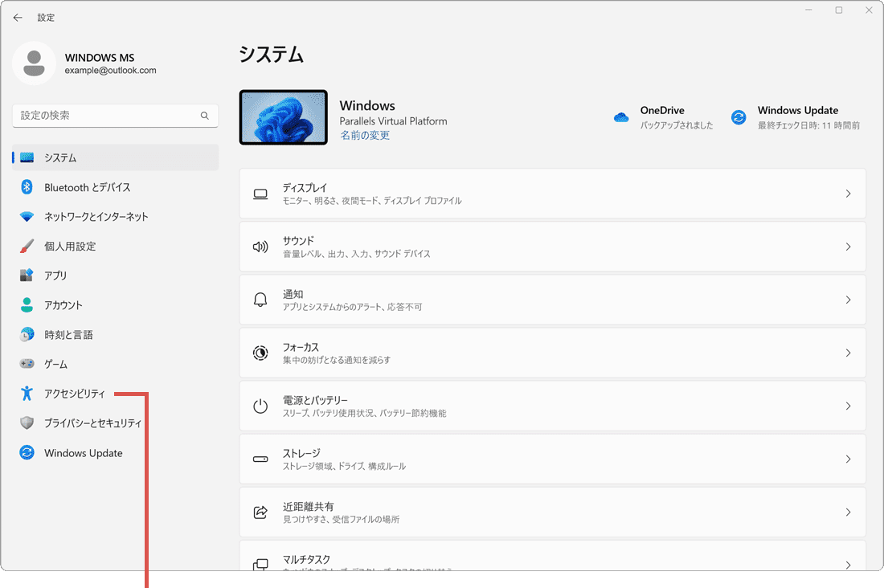This screenshot has height=588, width=884.
Task: Click the 電源とバッテリー power icon
Action: [x=260, y=405]
